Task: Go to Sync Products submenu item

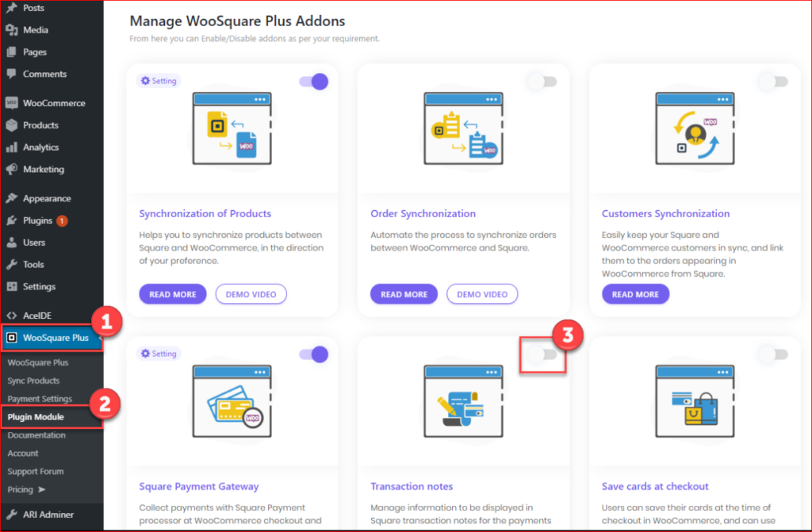Action: [33, 381]
